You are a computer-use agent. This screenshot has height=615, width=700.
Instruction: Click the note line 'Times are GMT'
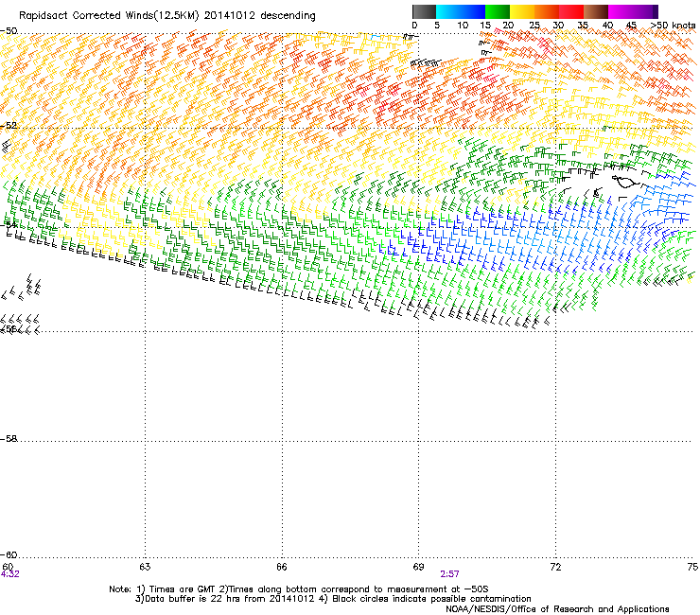point(178,589)
